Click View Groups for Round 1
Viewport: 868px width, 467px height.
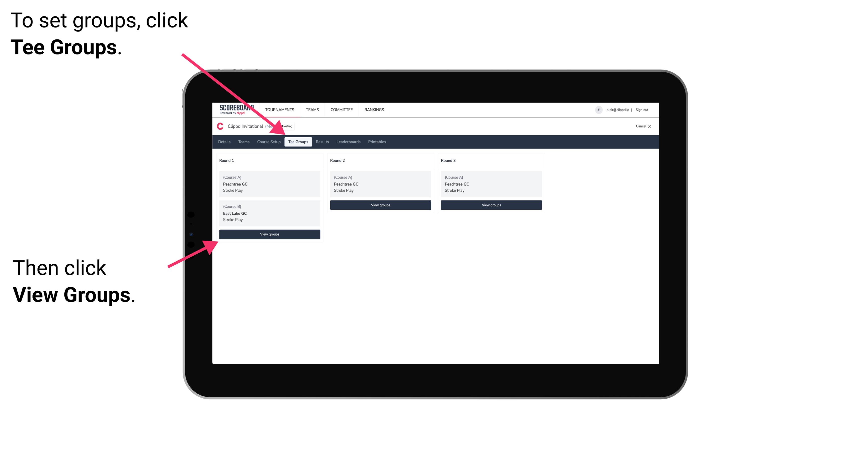point(270,235)
